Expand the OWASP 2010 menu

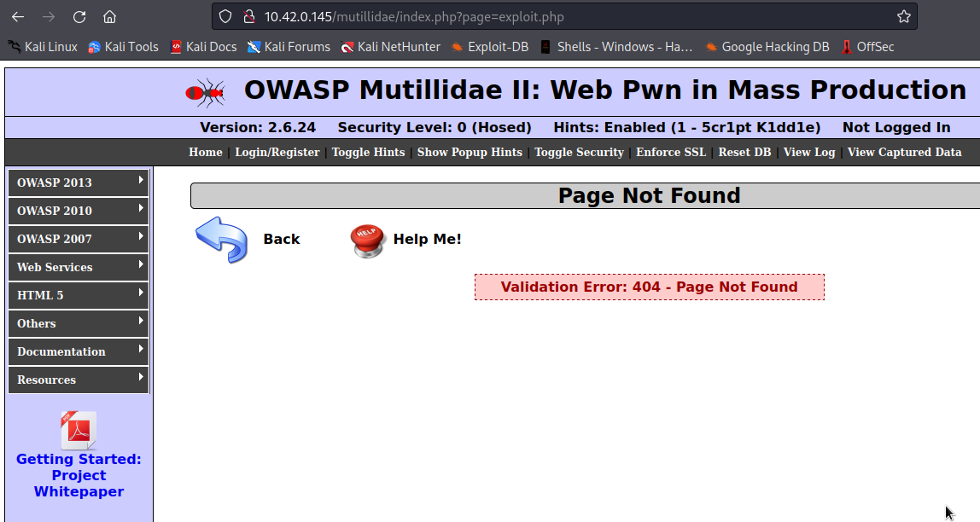point(79,211)
